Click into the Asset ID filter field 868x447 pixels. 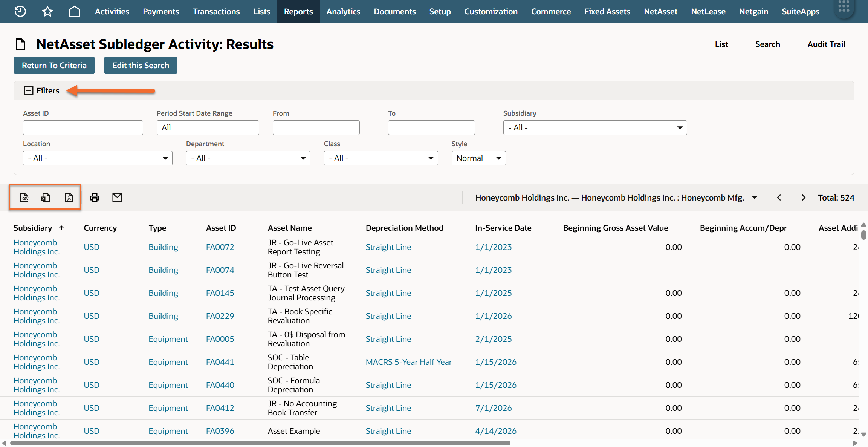(83, 127)
